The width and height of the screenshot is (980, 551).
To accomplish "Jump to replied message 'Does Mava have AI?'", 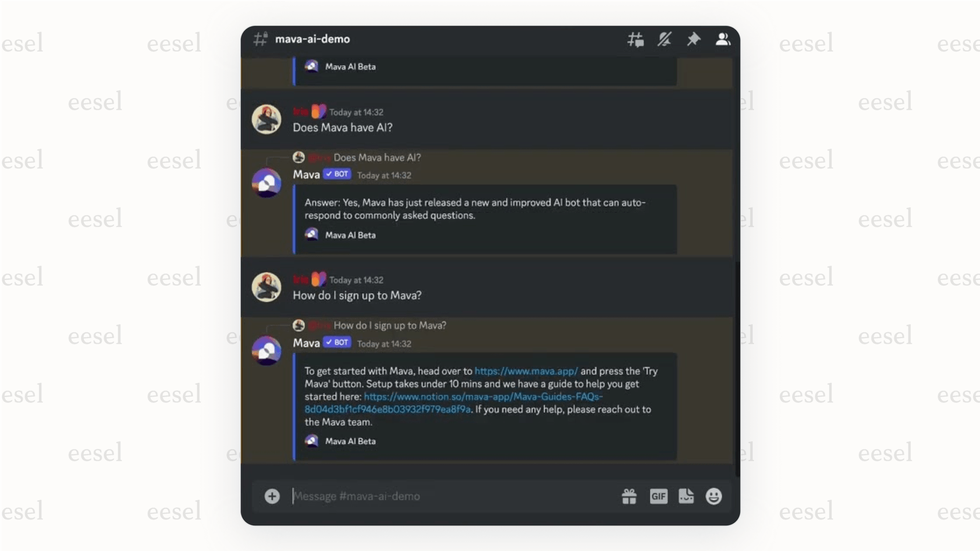I will (377, 157).
